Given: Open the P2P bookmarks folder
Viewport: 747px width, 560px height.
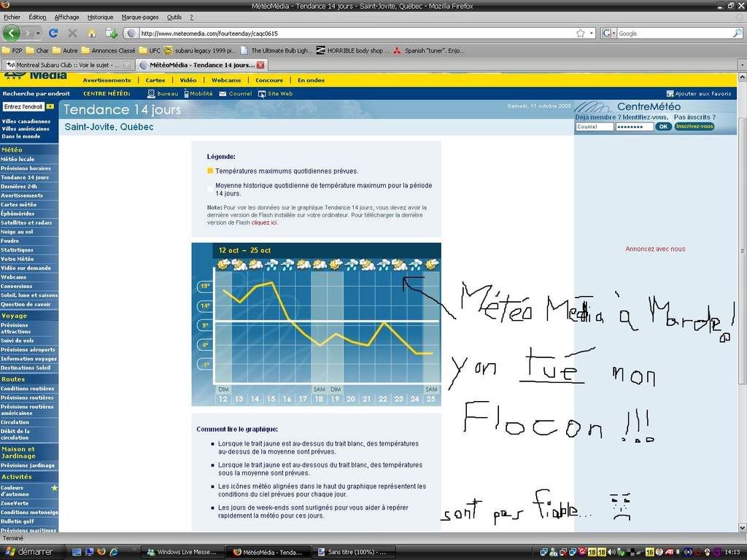Looking at the screenshot, I should pos(12,50).
